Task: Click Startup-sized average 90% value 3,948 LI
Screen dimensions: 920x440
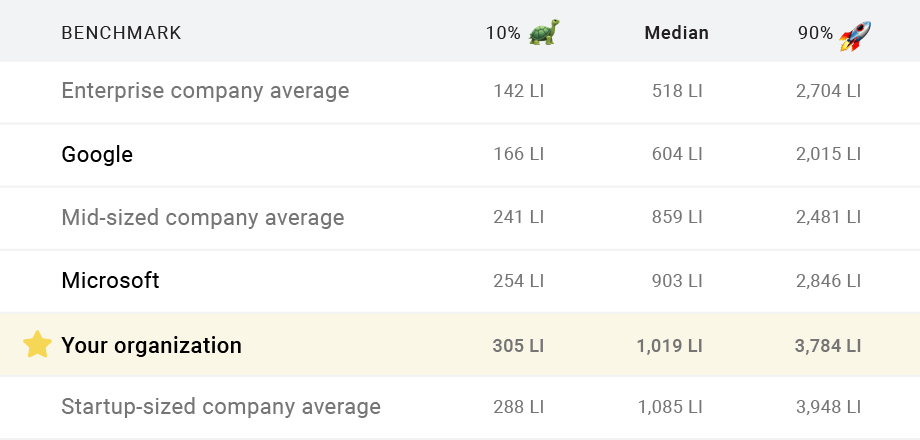Action: [x=828, y=408]
